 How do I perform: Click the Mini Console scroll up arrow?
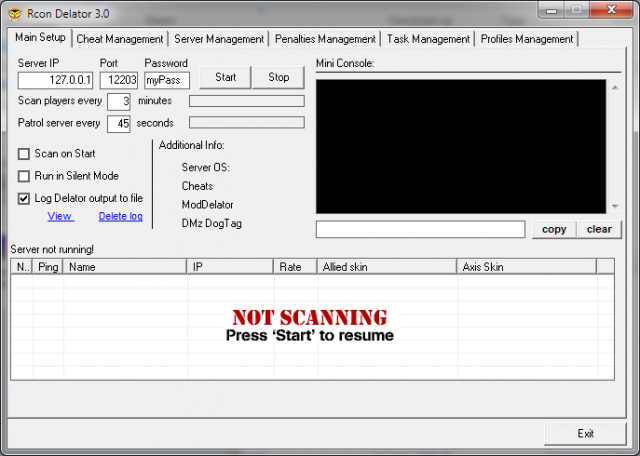(x=615, y=87)
